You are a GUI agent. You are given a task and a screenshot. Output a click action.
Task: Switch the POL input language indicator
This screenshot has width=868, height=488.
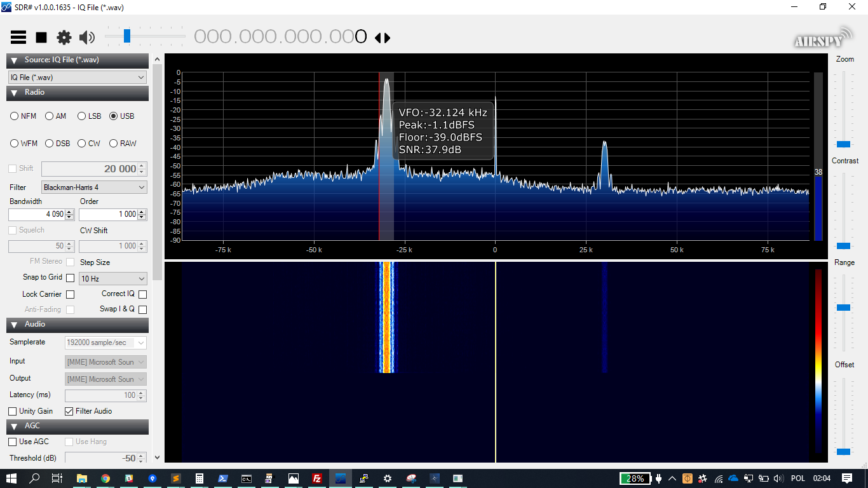click(797, 478)
